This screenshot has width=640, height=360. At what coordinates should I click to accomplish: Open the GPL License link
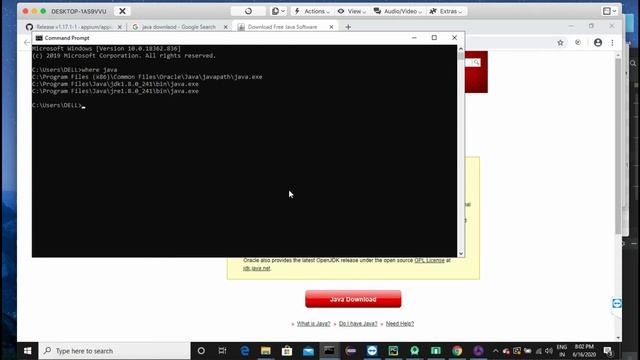[429, 260]
